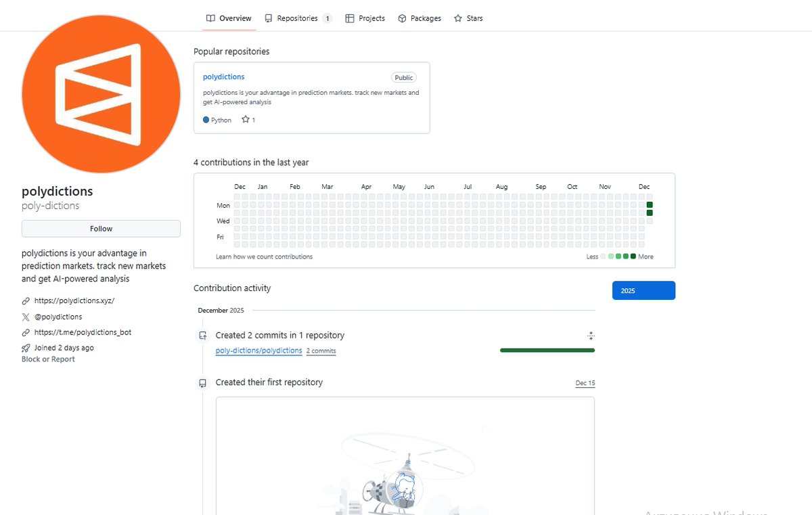Click the December 2025 activity label
The image size is (812, 515).
pyautogui.click(x=221, y=311)
